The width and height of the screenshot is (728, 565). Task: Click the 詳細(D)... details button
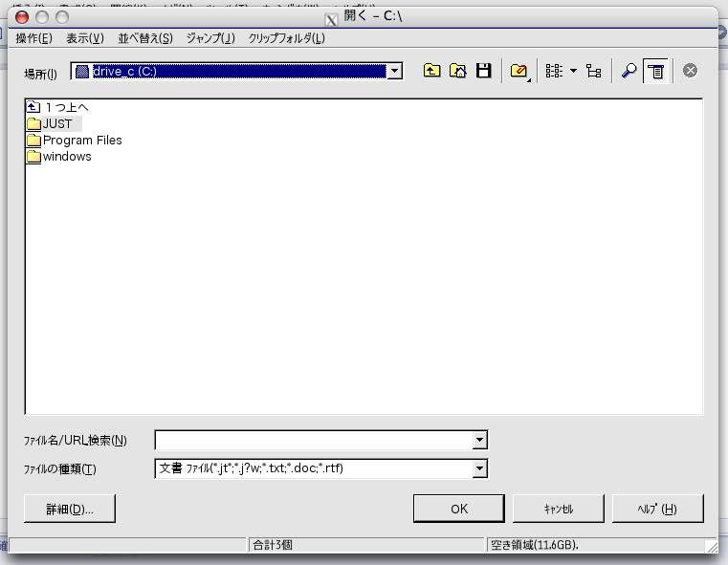coord(70,509)
